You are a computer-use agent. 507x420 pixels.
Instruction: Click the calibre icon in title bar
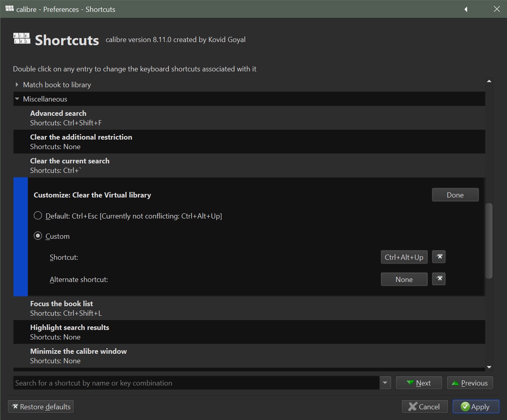[10, 9]
